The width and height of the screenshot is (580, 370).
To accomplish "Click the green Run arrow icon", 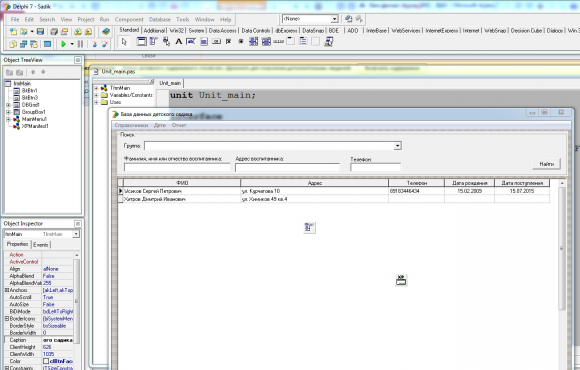I will point(64,44).
